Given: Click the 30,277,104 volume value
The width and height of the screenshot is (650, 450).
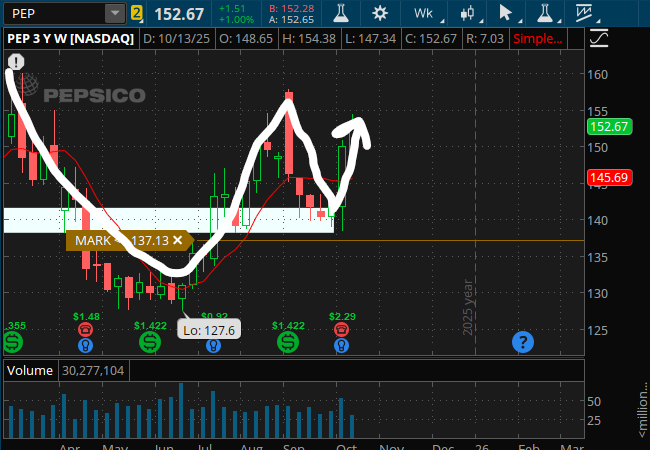Looking at the screenshot, I should click(93, 370).
